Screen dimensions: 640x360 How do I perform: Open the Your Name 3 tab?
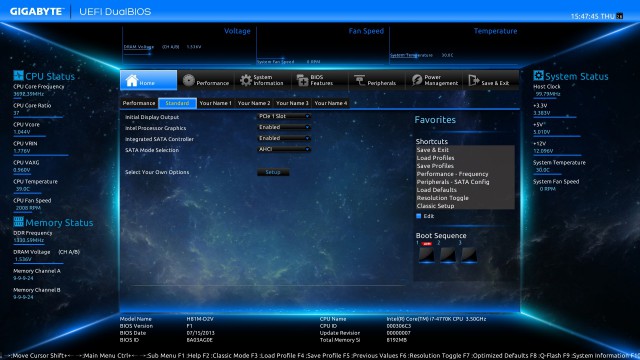tap(292, 103)
